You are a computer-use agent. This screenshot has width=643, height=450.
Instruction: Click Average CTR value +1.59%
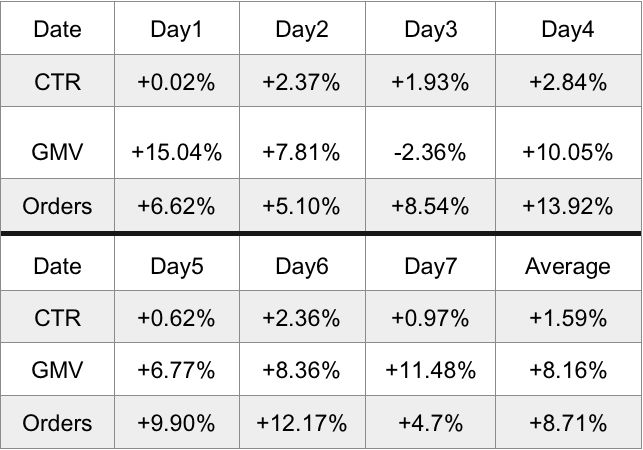point(567,318)
